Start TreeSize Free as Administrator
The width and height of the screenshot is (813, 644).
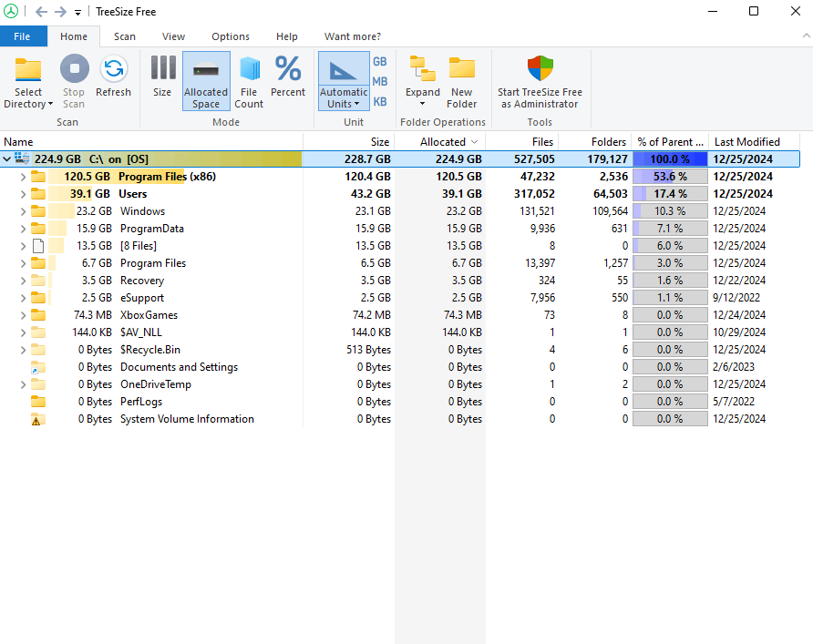coord(540,82)
